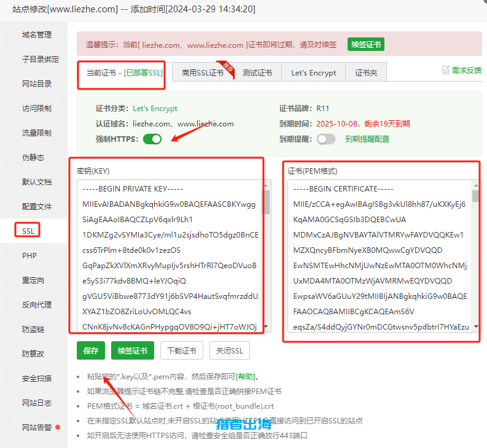Open 防盗链 sidebar item
This screenshot has height=448, width=487.
point(33,329)
